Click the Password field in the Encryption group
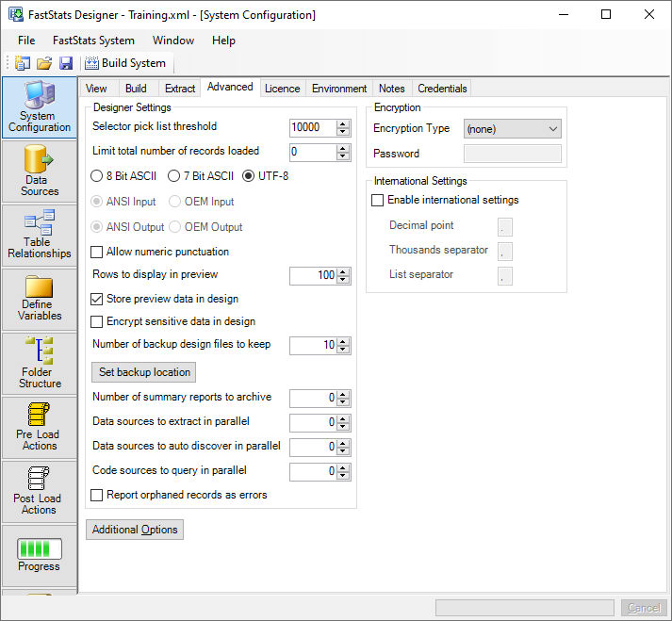This screenshot has height=621, width=672. pyautogui.click(x=512, y=154)
